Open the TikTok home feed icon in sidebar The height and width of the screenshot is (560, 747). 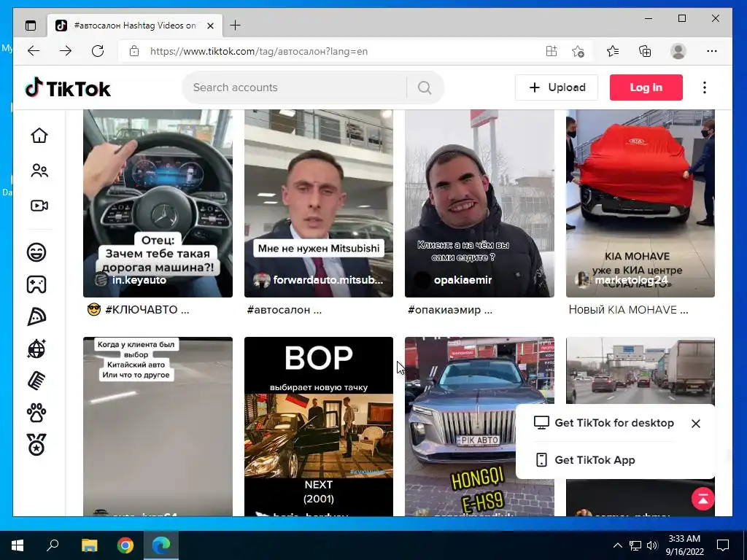[x=39, y=136]
